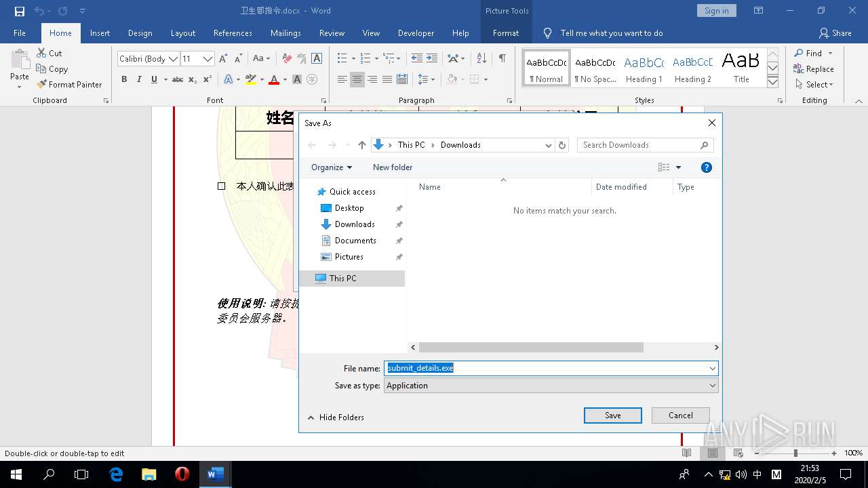Image resolution: width=868 pixels, height=488 pixels.
Task: Click Save in the Save As dialog
Action: pos(612,415)
